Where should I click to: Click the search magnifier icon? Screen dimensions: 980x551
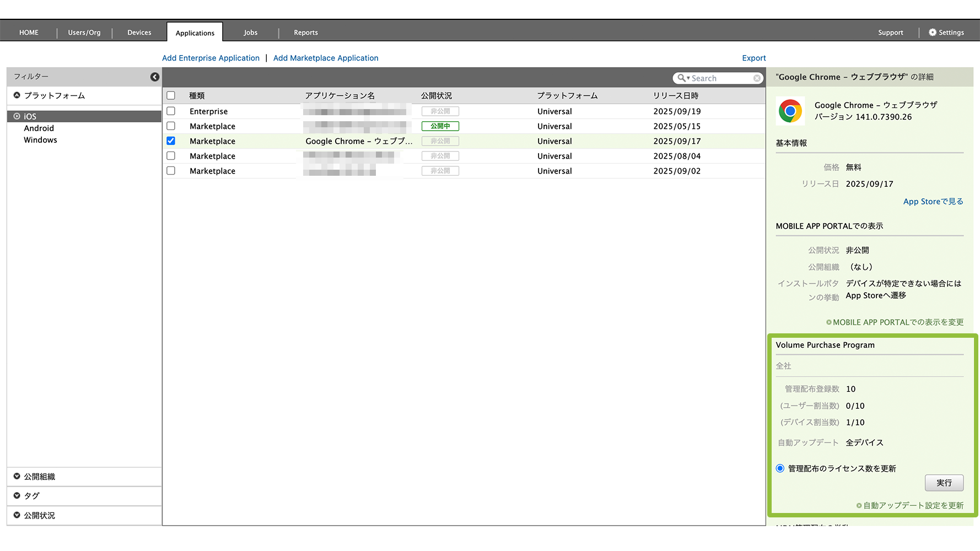682,78
